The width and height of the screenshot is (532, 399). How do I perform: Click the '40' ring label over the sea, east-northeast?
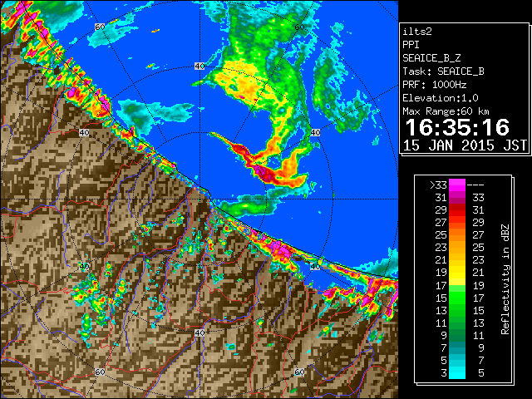coord(315,133)
